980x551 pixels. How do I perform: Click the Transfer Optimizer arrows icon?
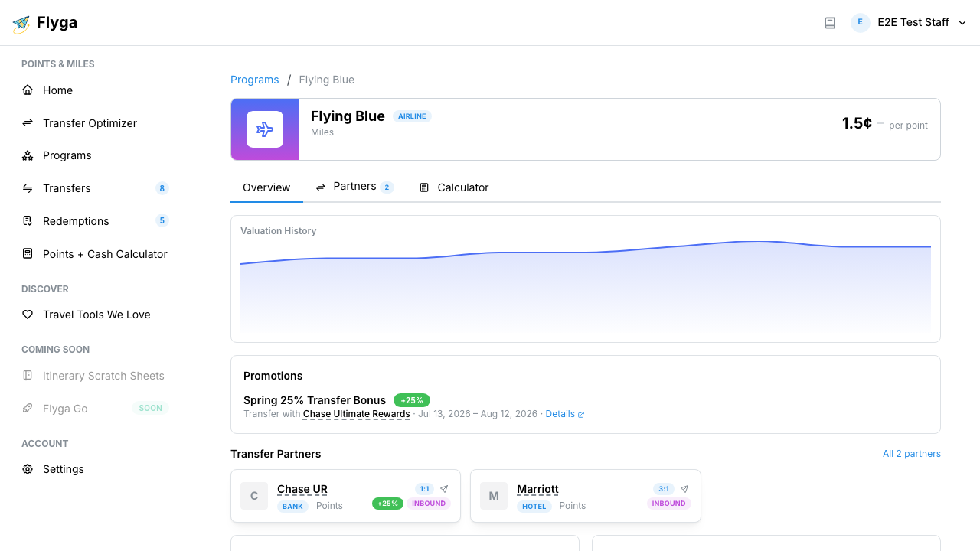(x=28, y=123)
